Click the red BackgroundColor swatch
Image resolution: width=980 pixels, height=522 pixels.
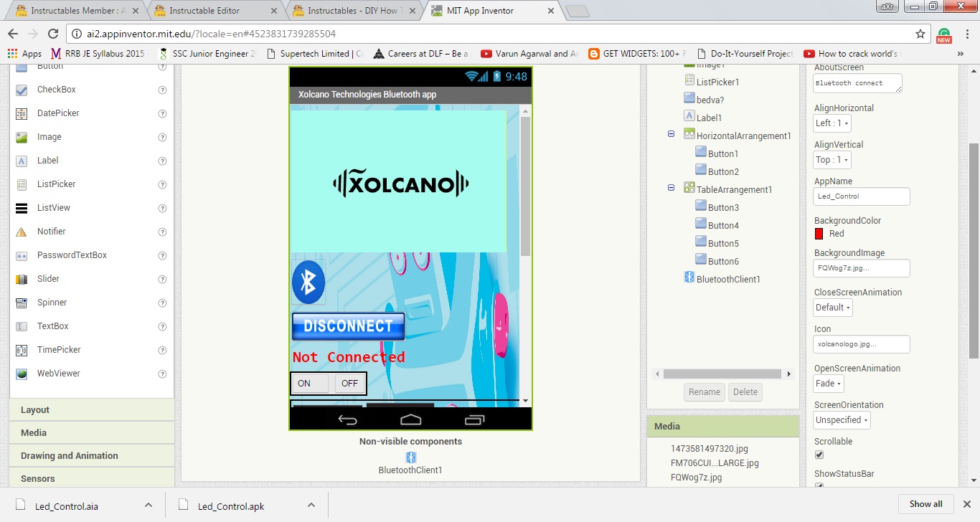coord(819,234)
